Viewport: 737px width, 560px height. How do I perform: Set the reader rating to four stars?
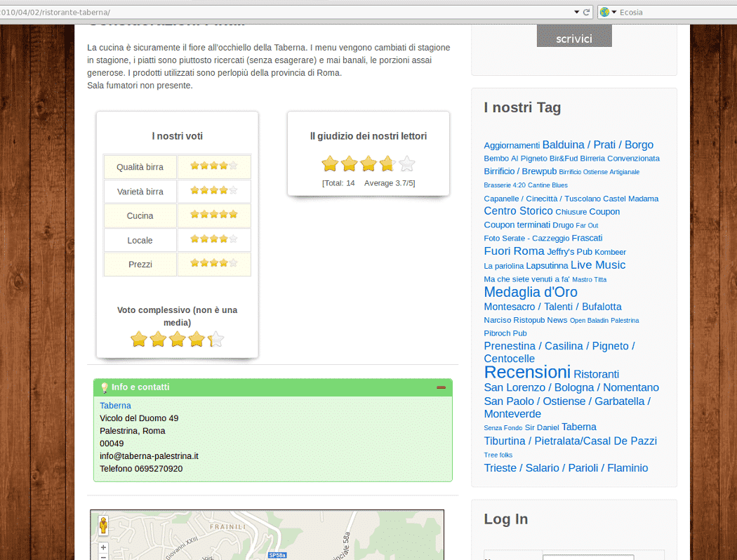[387, 164]
